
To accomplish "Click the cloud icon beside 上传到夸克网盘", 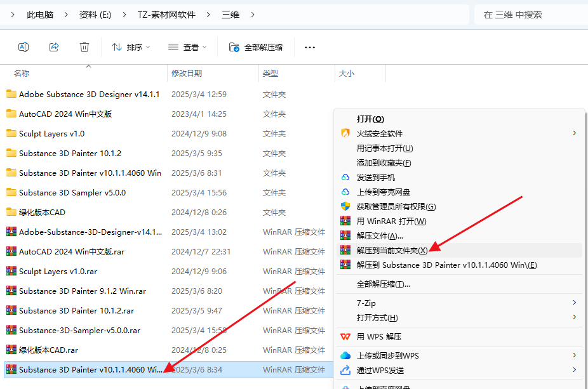I will tap(345, 192).
